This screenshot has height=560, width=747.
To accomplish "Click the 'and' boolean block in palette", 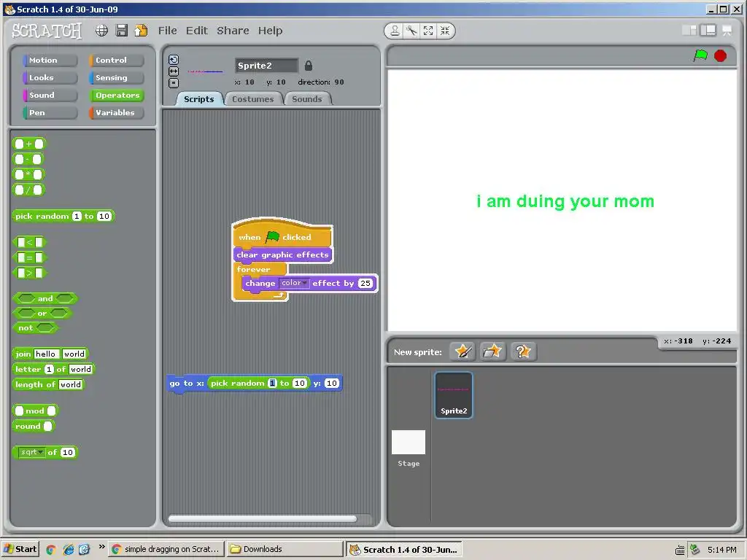I will click(x=45, y=298).
